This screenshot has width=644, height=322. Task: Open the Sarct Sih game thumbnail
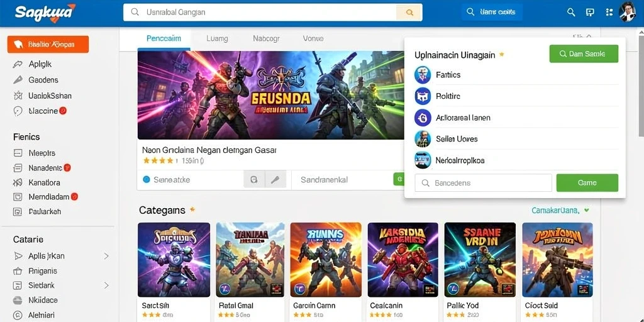coord(174,260)
